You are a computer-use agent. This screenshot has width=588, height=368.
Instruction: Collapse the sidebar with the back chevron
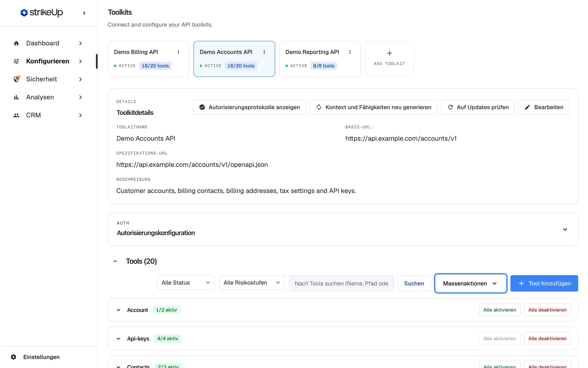coord(84,13)
